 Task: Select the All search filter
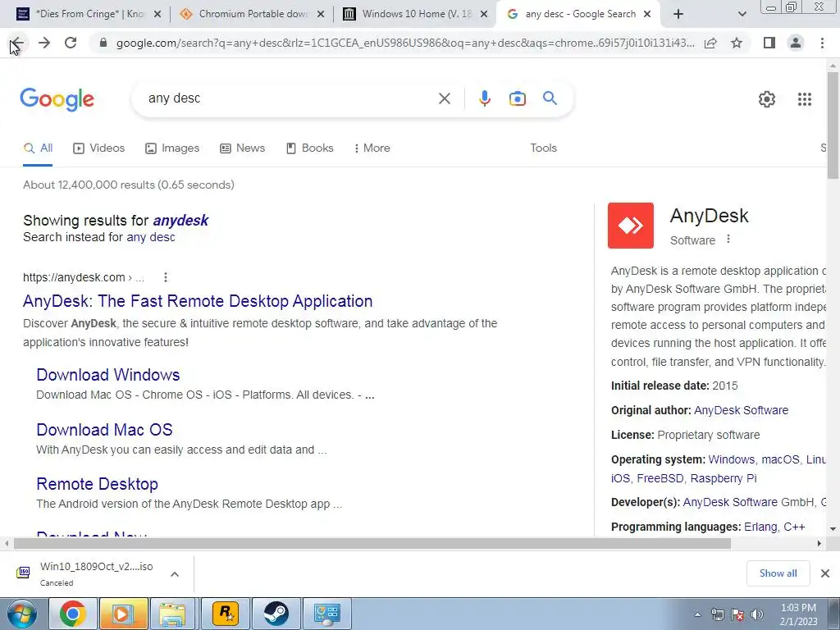point(38,148)
